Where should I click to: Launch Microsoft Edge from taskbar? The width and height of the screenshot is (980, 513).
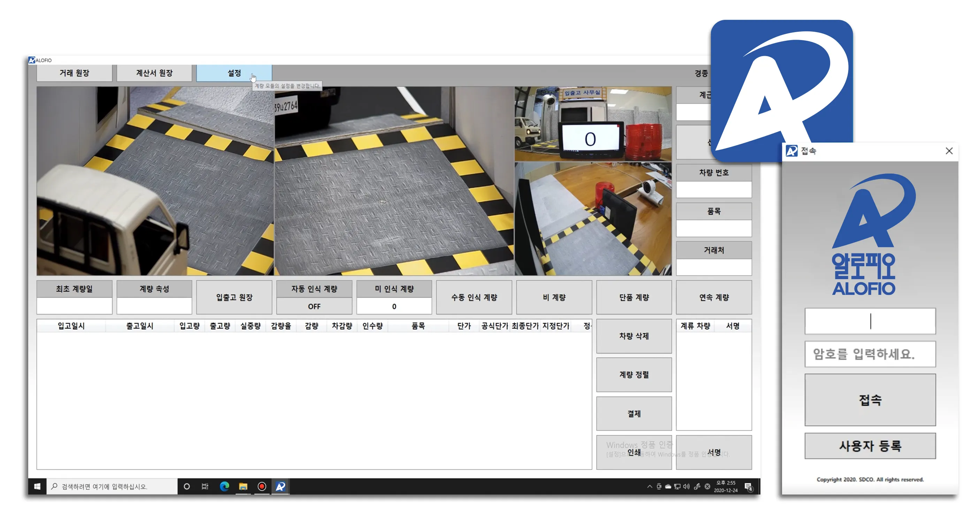pyautogui.click(x=224, y=487)
